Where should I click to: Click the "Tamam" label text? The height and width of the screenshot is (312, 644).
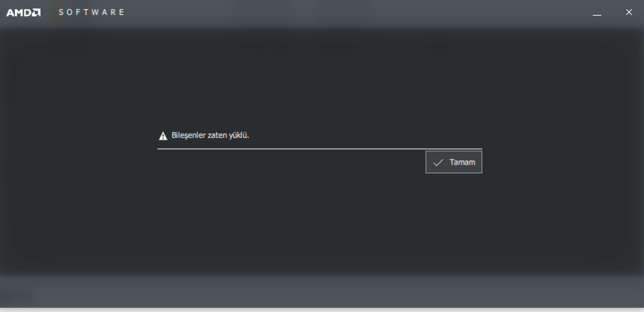[462, 162]
